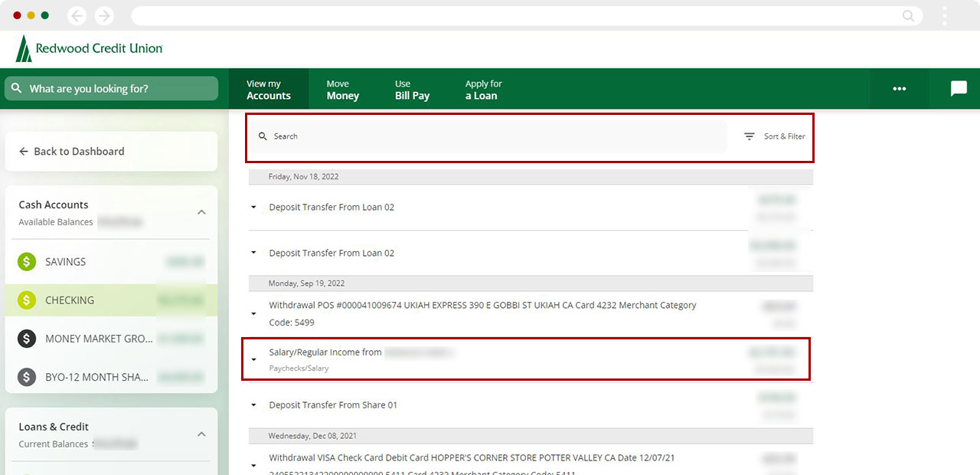Click the 'Current Balances' label
This screenshot has height=475, width=980.
(x=54, y=444)
